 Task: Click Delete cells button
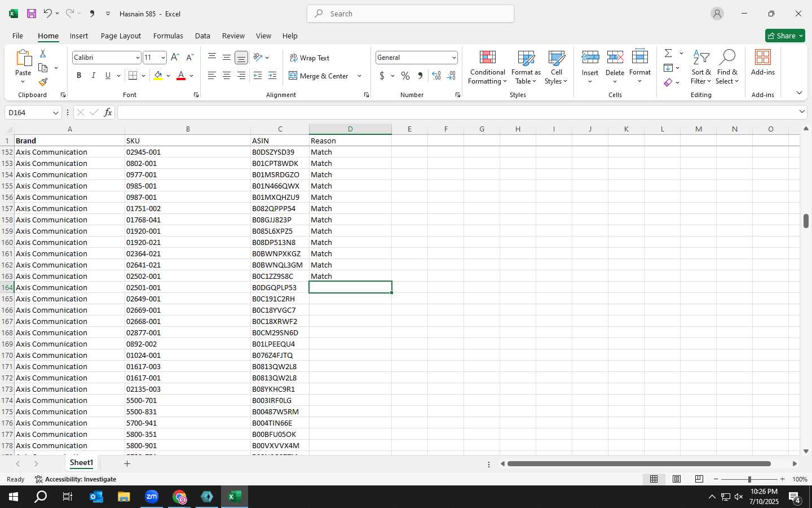pyautogui.click(x=615, y=67)
